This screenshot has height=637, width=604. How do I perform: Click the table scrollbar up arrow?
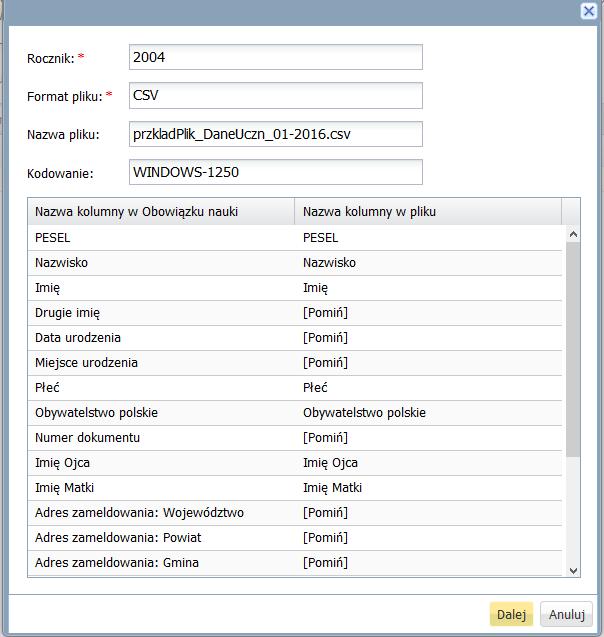[x=573, y=234]
